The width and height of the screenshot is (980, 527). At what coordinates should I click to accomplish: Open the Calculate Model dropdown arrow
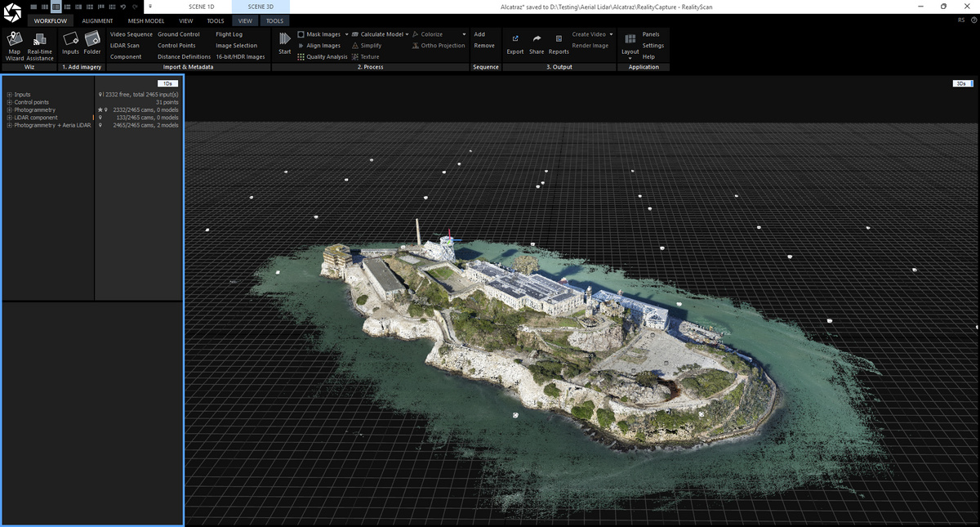(407, 34)
